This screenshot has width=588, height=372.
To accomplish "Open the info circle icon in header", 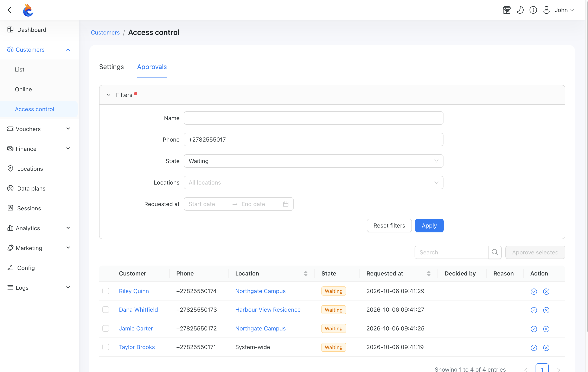I will click(533, 10).
